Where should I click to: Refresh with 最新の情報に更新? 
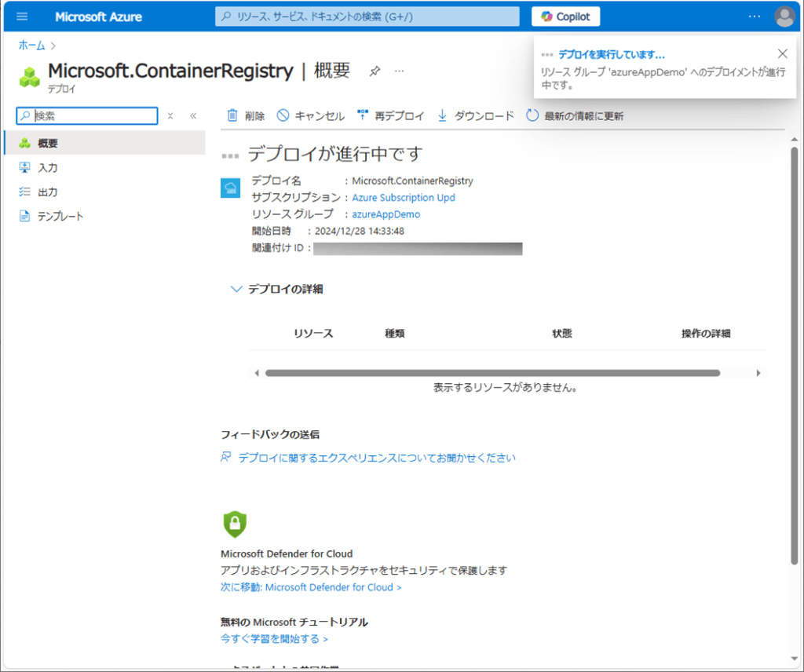pos(575,116)
